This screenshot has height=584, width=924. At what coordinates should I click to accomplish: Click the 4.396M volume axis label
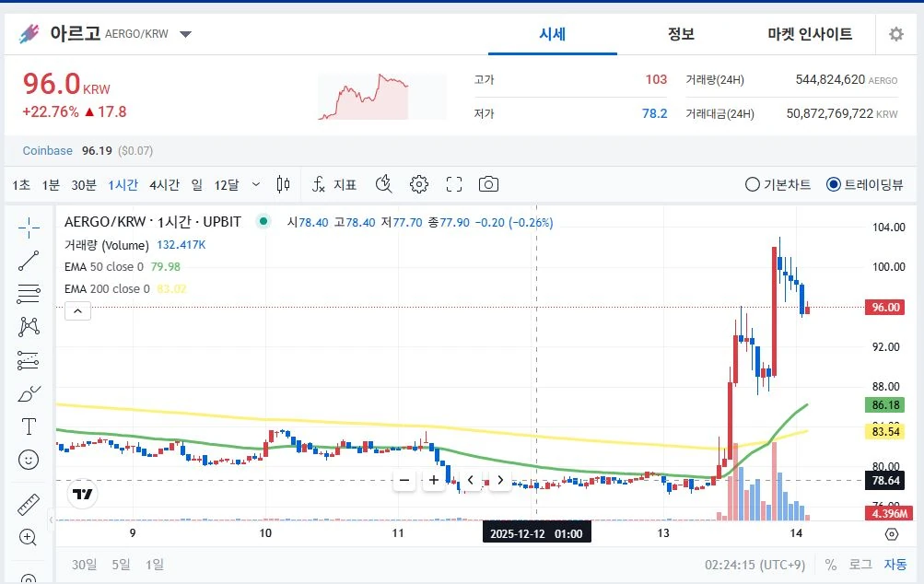(x=889, y=513)
